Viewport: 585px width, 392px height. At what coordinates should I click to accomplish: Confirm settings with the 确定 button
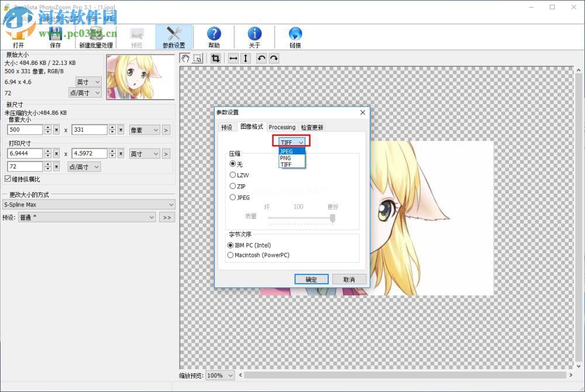pos(311,279)
